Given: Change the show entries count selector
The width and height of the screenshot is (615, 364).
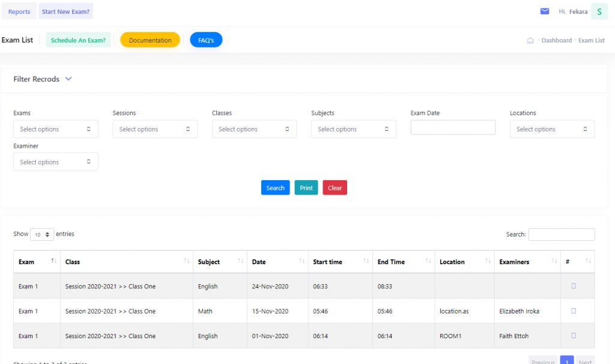Looking at the screenshot, I should (x=42, y=234).
